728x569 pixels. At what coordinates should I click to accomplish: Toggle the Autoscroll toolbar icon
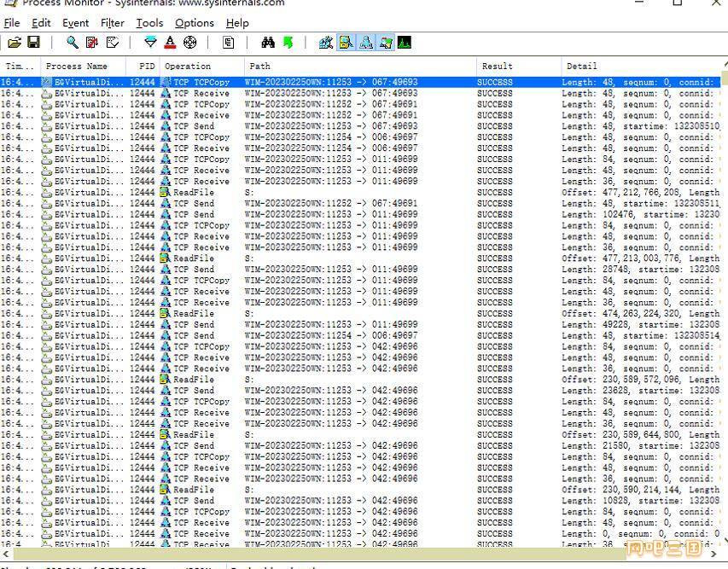[92, 43]
